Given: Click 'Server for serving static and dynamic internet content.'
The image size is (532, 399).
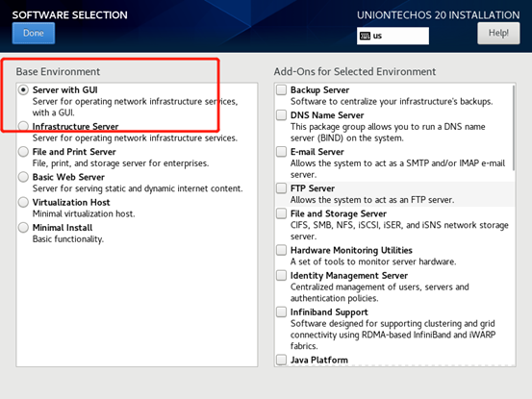Looking at the screenshot, I should [x=138, y=188].
